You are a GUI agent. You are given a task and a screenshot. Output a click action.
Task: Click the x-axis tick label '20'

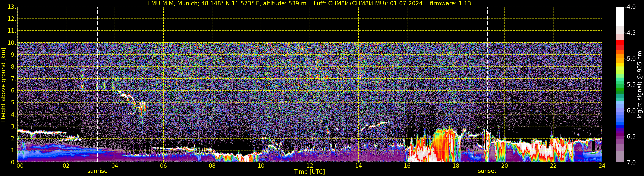click(x=505, y=166)
